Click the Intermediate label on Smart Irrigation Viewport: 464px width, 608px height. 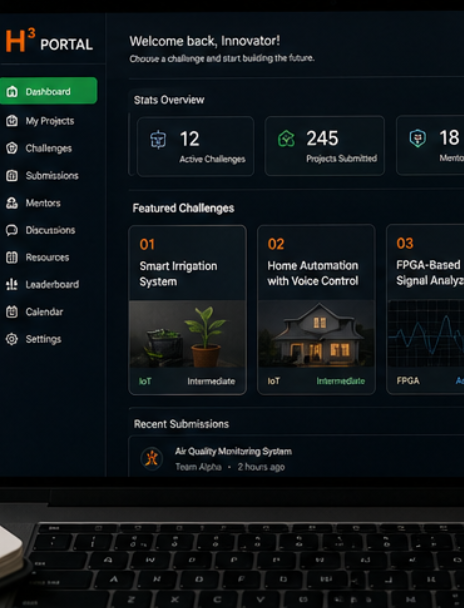(x=211, y=381)
